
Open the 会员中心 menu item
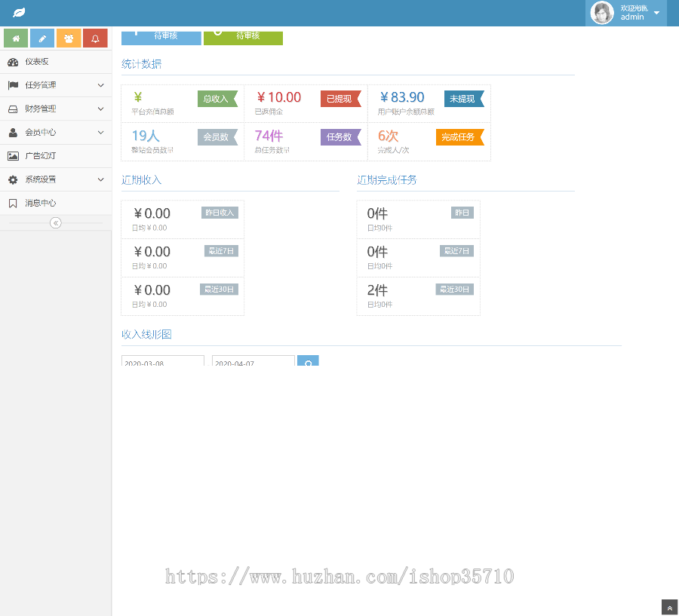56,133
